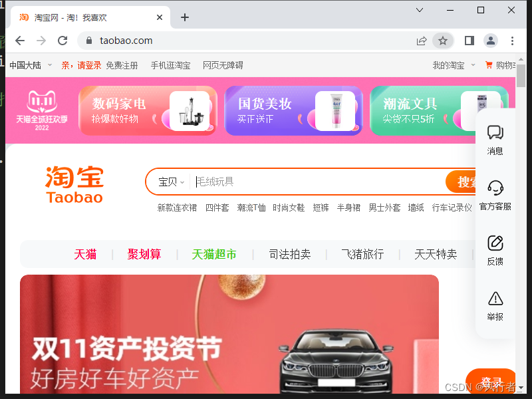Expand the 中国大陆 region dropdown
Screen dimensions: 532x399
[31, 65]
